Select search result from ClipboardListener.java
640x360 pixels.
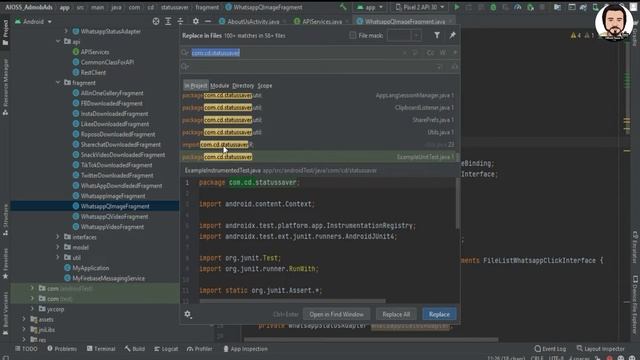click(x=318, y=108)
